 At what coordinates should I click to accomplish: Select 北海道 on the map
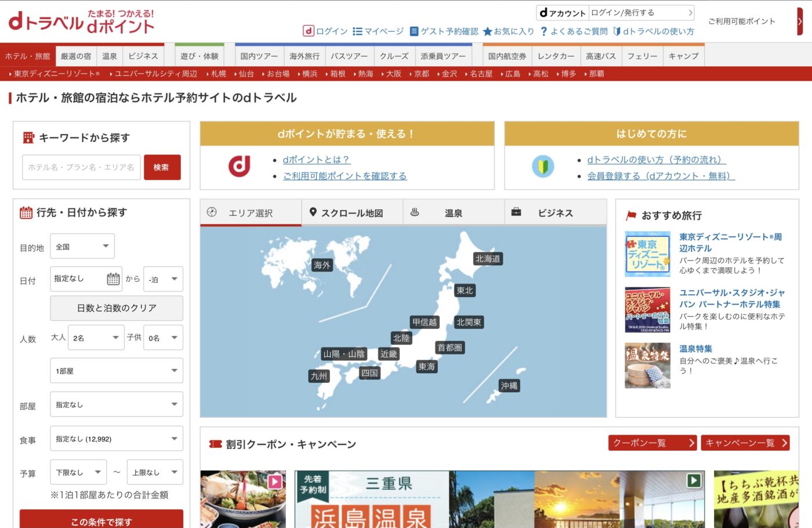coord(488,259)
